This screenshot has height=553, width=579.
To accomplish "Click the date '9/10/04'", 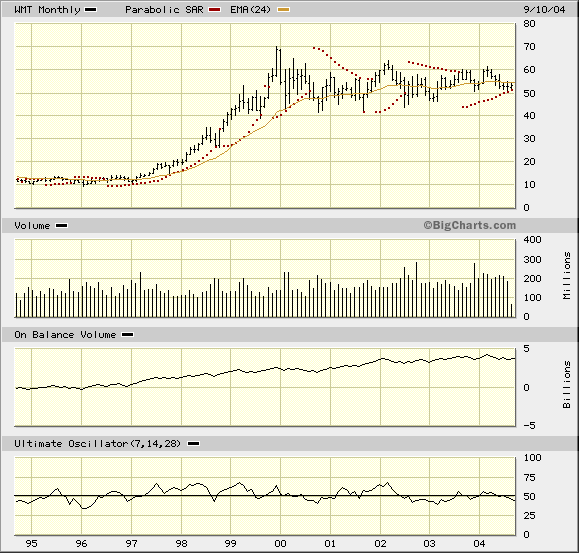I will coord(544,10).
